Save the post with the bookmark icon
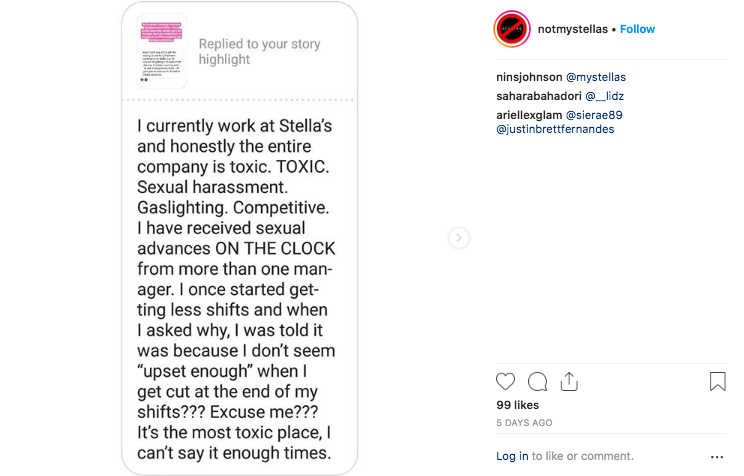This screenshot has width=744, height=476. [x=717, y=382]
